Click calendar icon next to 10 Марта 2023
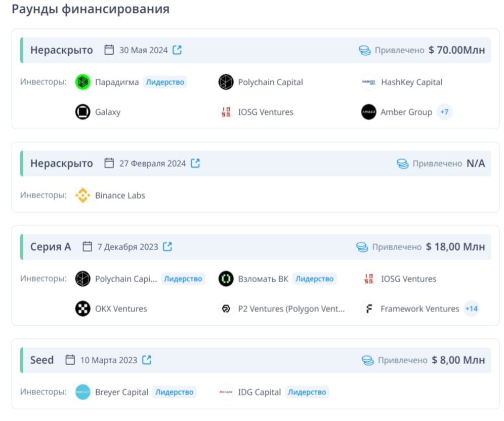Viewport: 504px width, 421px height. pos(70,360)
